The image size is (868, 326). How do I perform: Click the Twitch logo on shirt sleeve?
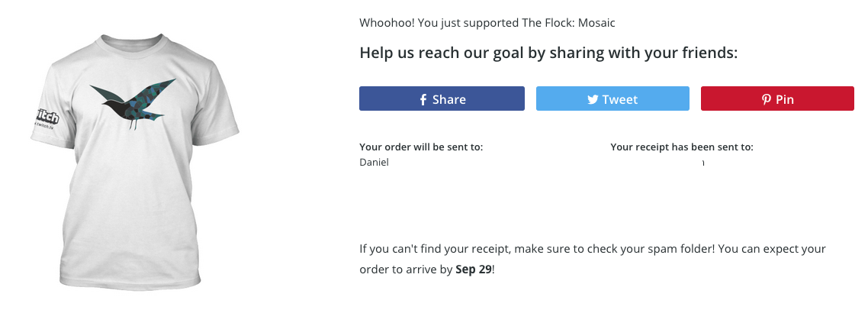pyautogui.click(x=47, y=118)
